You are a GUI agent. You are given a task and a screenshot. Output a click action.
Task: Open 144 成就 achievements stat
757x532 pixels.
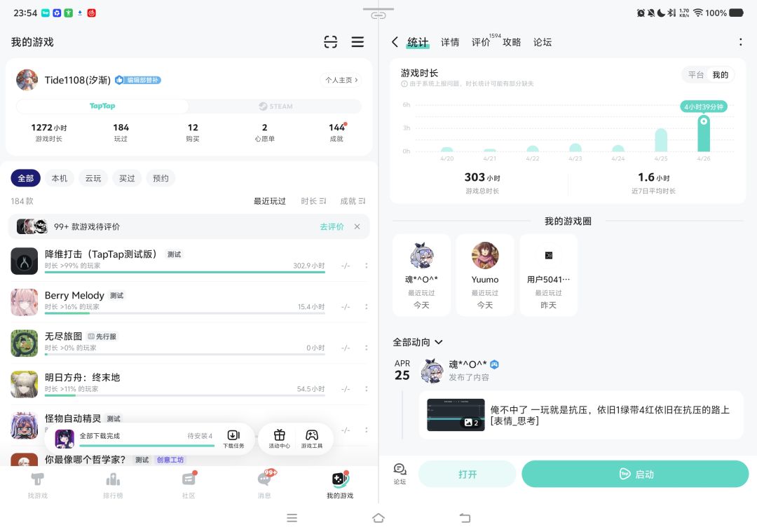pos(336,132)
